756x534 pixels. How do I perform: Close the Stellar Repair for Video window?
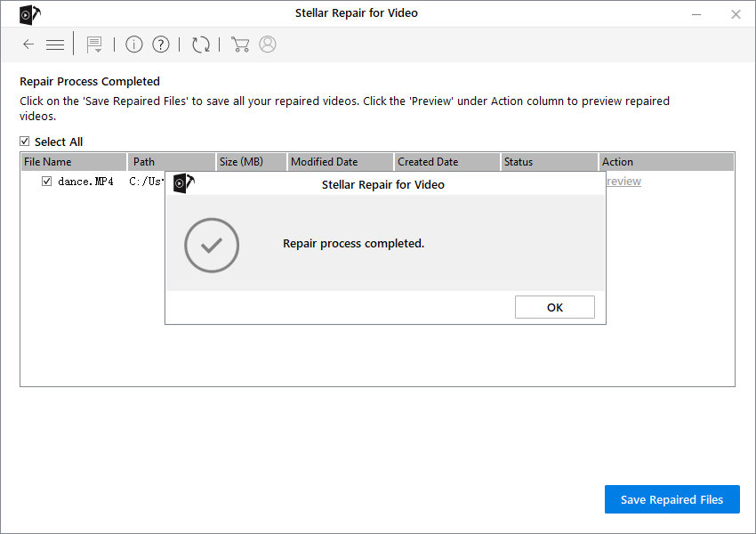[736, 14]
